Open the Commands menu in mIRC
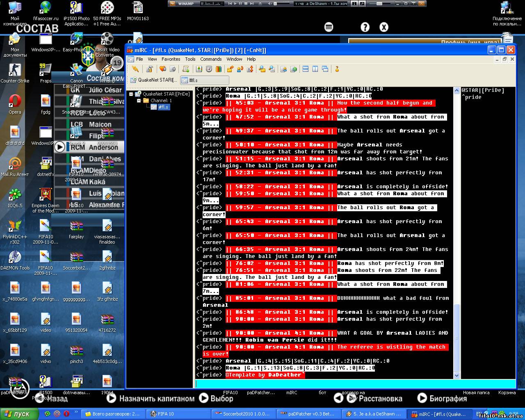The height and width of the screenshot is (420, 525). (211, 59)
